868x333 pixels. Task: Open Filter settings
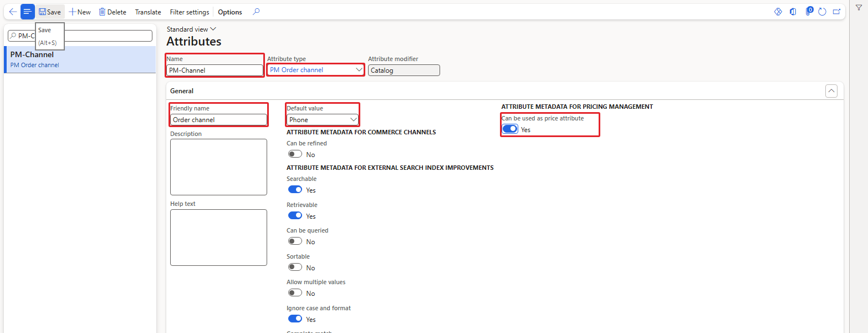click(x=190, y=12)
